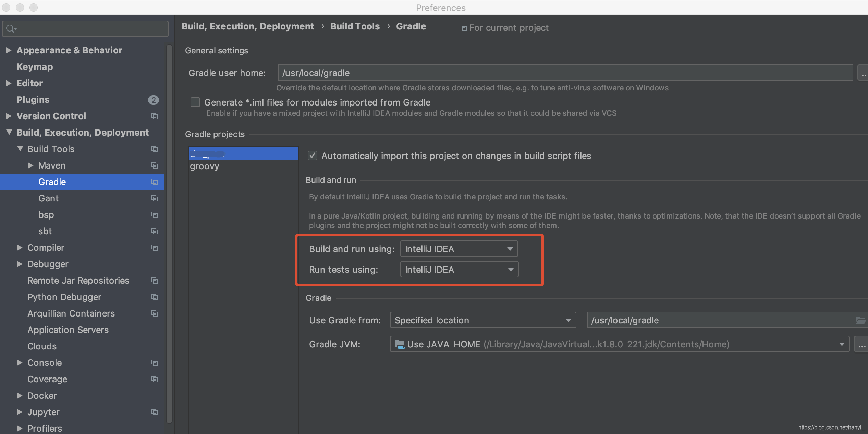Open the Use Gradle from dropdown
This screenshot has height=434, width=868.
pyautogui.click(x=482, y=320)
